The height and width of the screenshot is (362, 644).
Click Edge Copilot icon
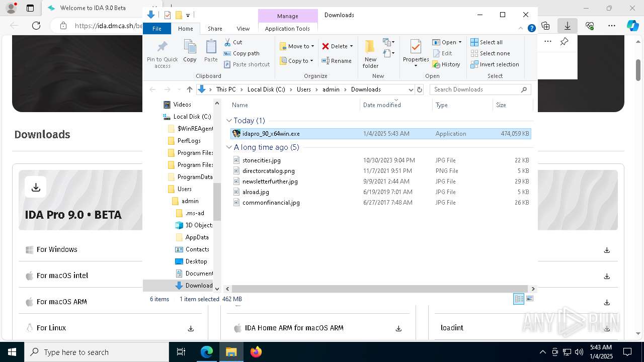(x=633, y=25)
